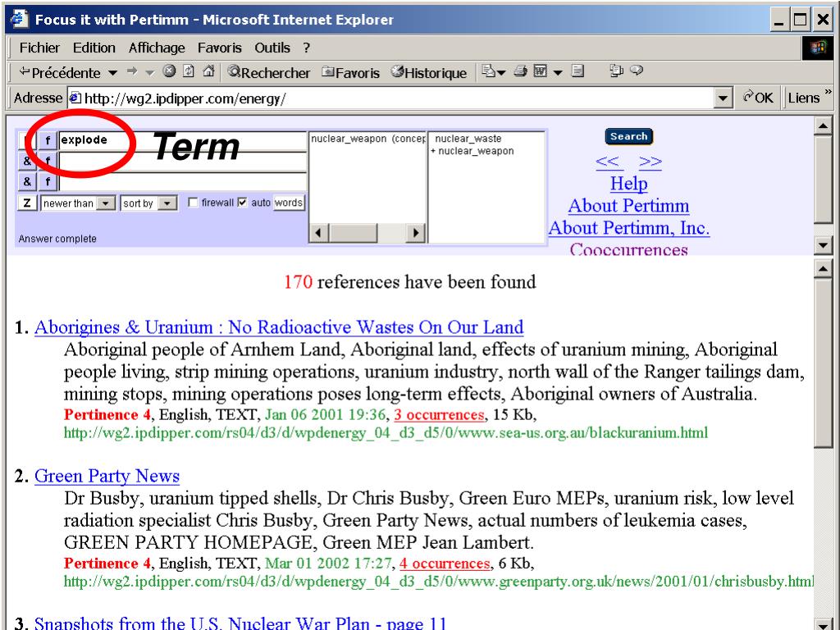This screenshot has height=630, width=840.
Task: Expand the address bar dropdown
Action: (x=724, y=98)
